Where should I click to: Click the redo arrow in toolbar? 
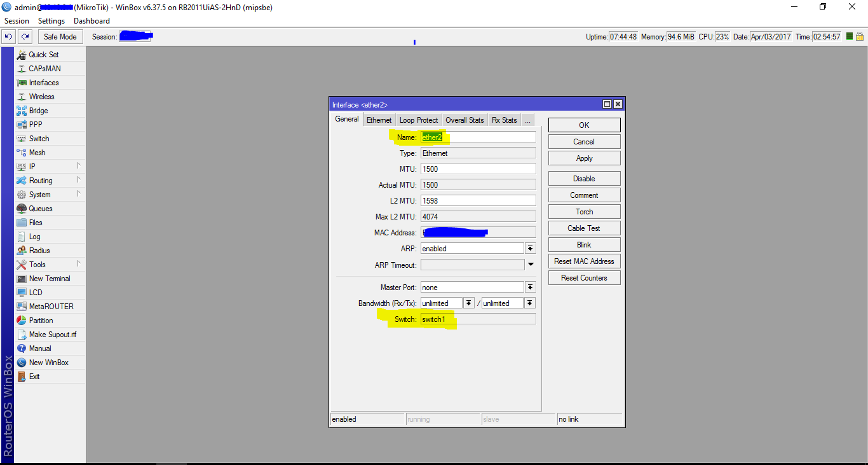point(25,37)
